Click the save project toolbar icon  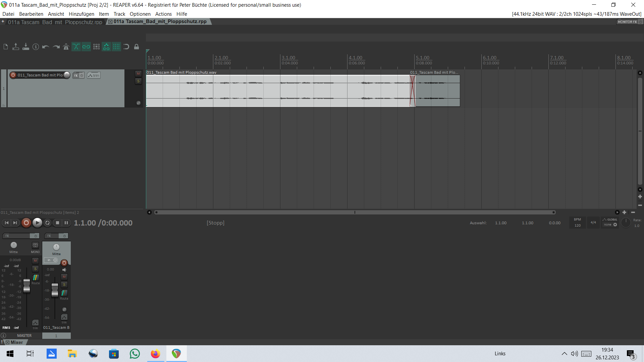26,47
